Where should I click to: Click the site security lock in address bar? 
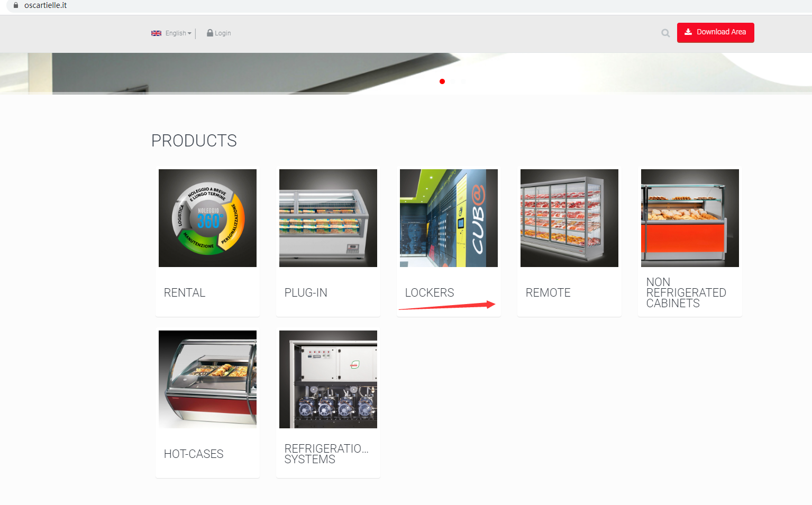point(16,5)
